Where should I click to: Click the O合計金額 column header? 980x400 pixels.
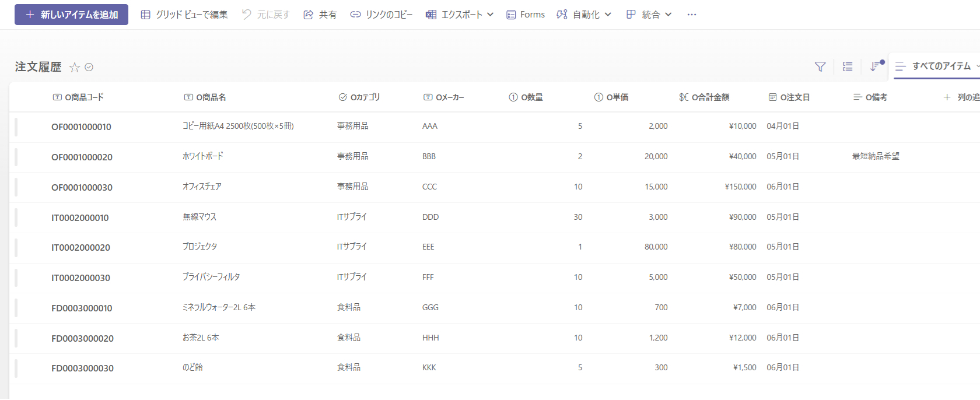[x=704, y=97]
